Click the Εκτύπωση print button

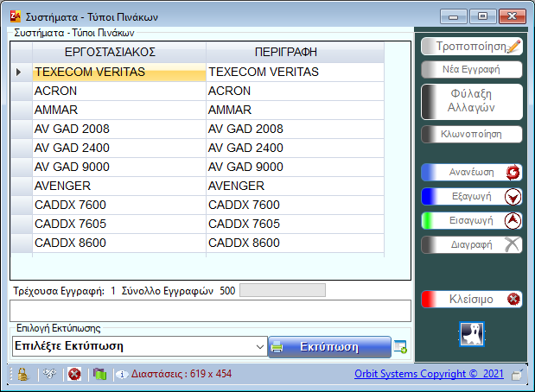pos(329,347)
